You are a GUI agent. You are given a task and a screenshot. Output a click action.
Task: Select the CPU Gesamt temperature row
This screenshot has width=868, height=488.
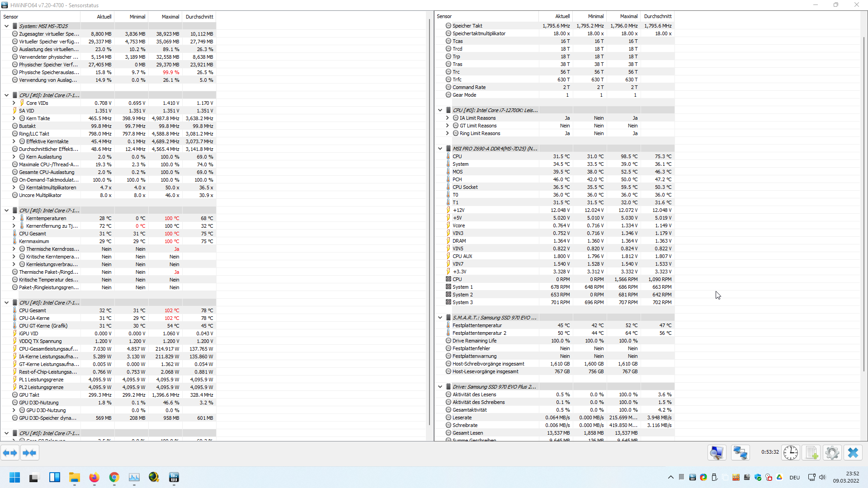[x=33, y=234]
